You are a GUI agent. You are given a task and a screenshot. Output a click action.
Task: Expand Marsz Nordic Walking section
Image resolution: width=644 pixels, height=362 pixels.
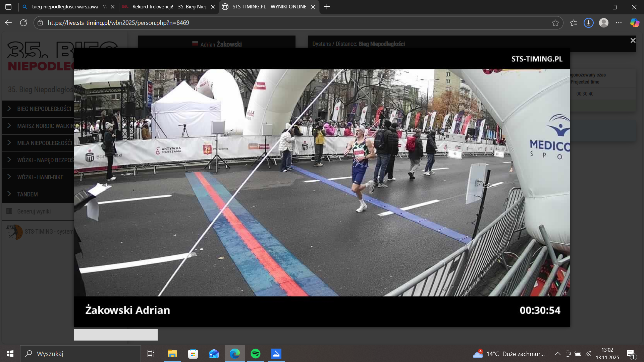pos(45,126)
